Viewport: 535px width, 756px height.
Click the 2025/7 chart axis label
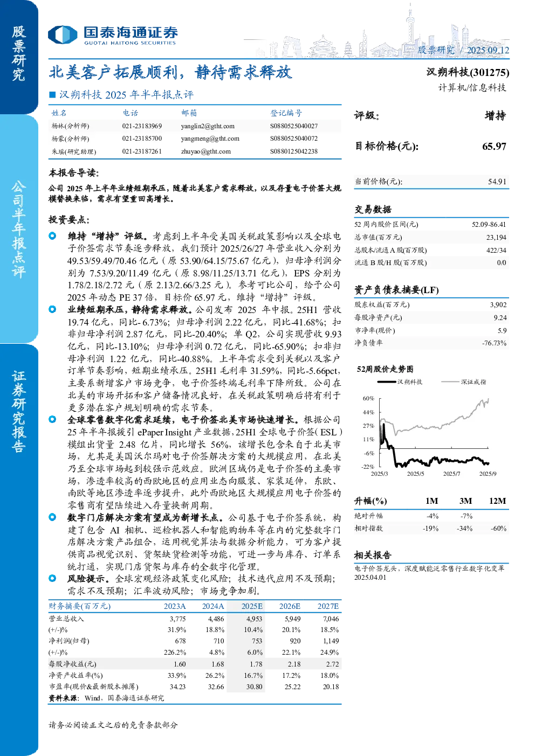[451, 474]
